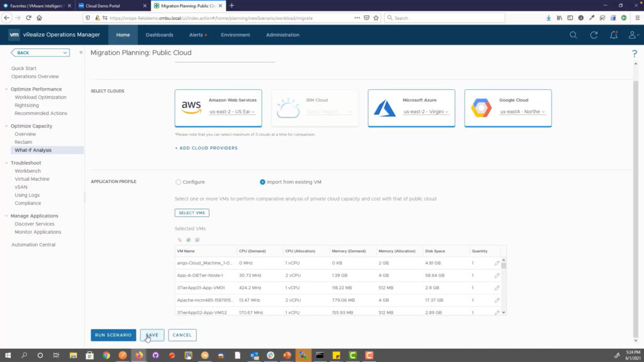Toggle the Amazon Web Services cloud card
The width and height of the screenshot is (644, 362).
coord(218,108)
